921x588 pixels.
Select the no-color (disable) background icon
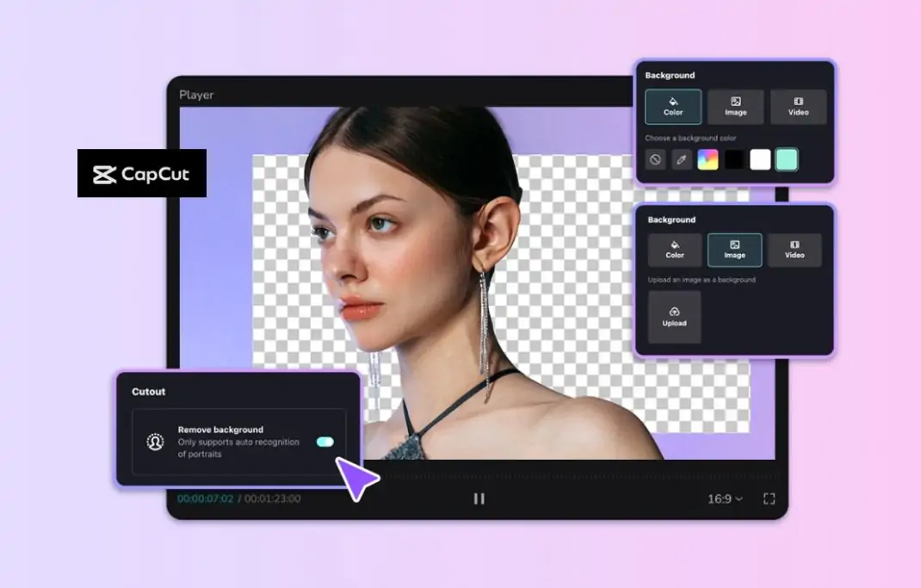(655, 159)
